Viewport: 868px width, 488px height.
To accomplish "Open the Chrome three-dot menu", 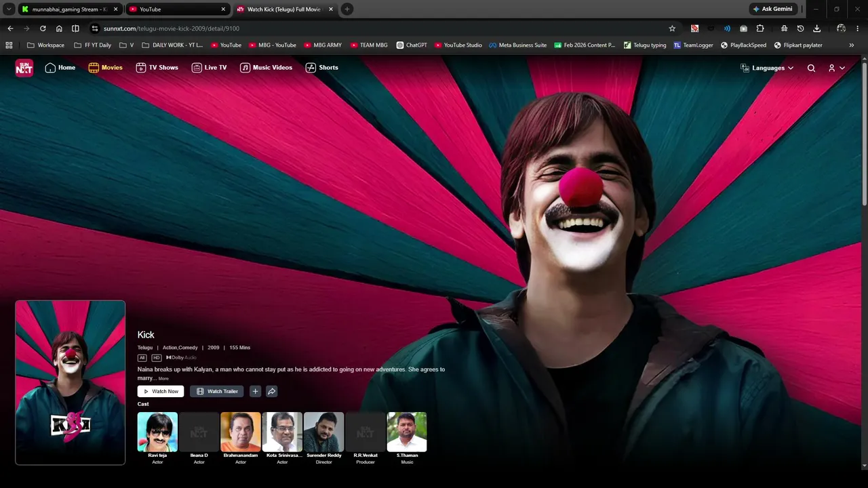I will [857, 28].
